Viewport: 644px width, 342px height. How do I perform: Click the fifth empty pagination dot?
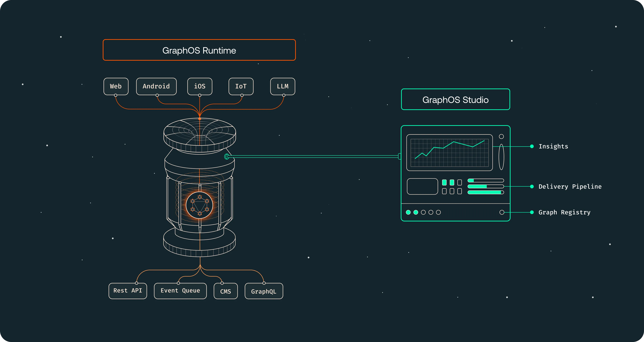[439, 212]
